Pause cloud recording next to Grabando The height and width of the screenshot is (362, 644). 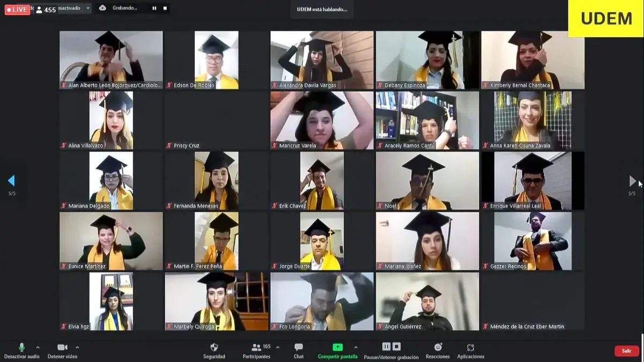tap(154, 8)
